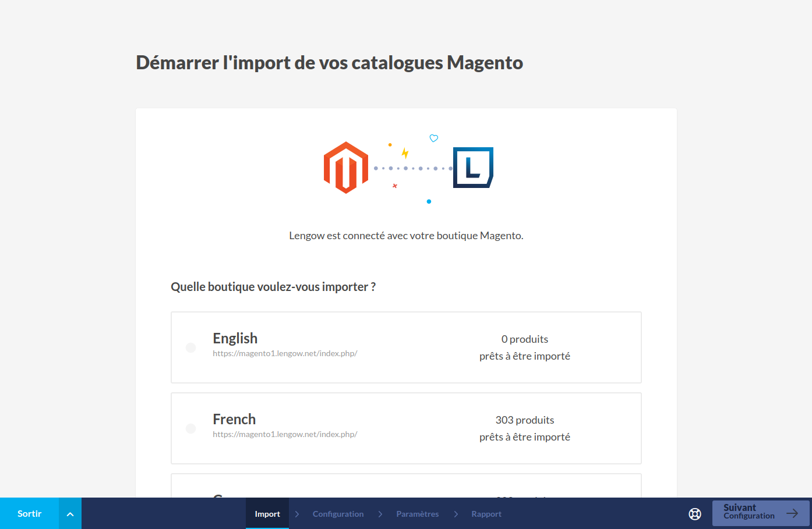Viewport: 812px width, 529px height.
Task: Click the page title 'Démarrer l'import de vos catalogues Magento'
Action: 330,62
